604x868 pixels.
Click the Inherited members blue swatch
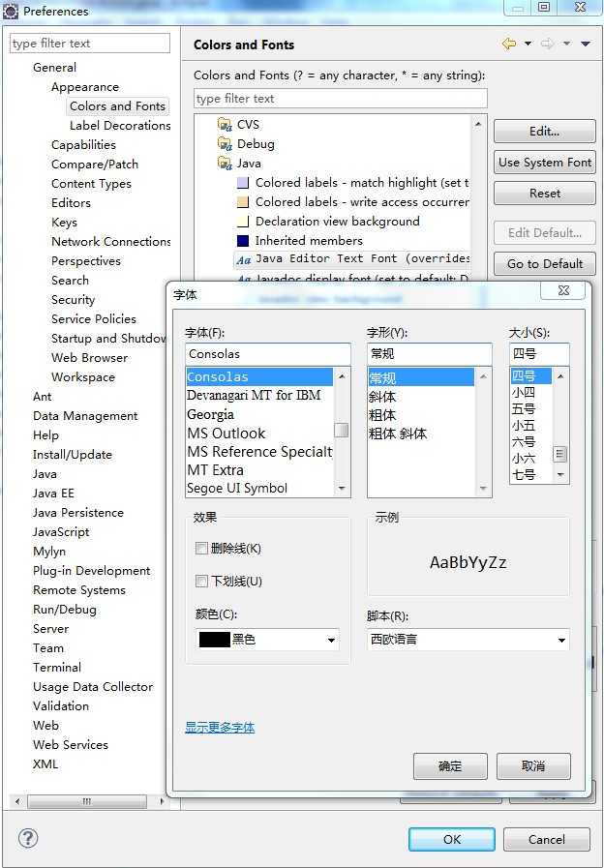(243, 241)
